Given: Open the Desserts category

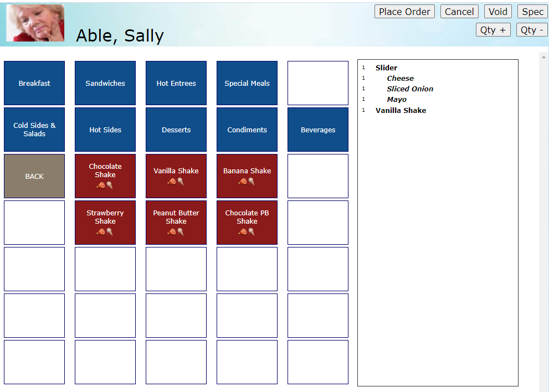Looking at the screenshot, I should (176, 130).
